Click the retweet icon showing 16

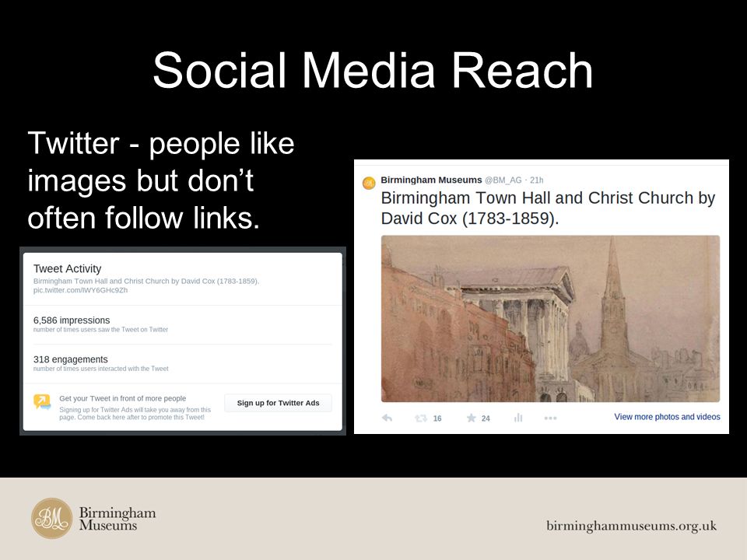[x=421, y=418]
